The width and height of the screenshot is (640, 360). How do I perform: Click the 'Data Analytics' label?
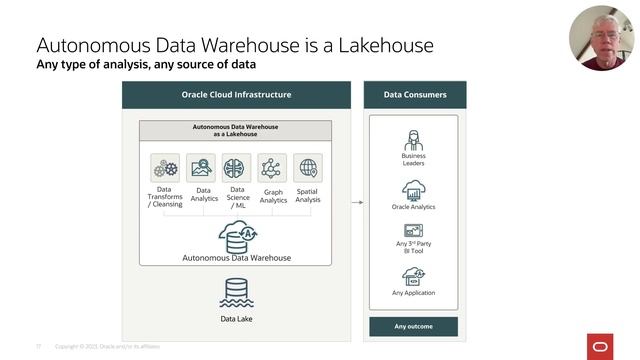204,195
